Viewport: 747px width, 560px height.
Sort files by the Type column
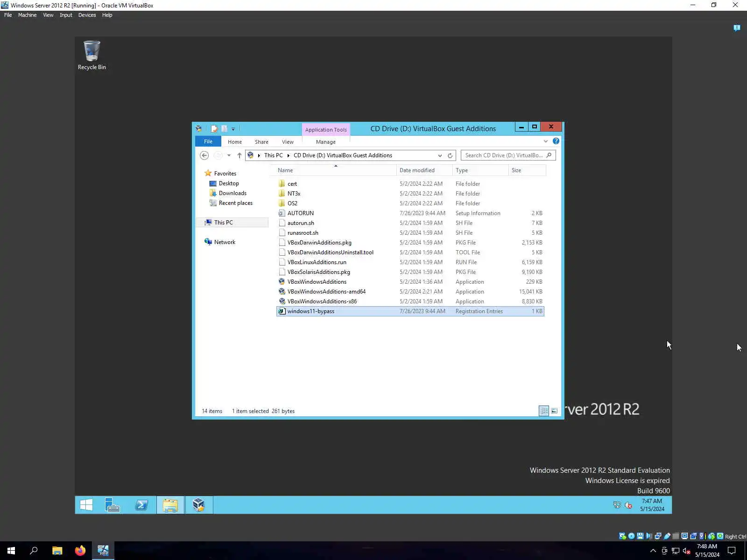pyautogui.click(x=480, y=170)
